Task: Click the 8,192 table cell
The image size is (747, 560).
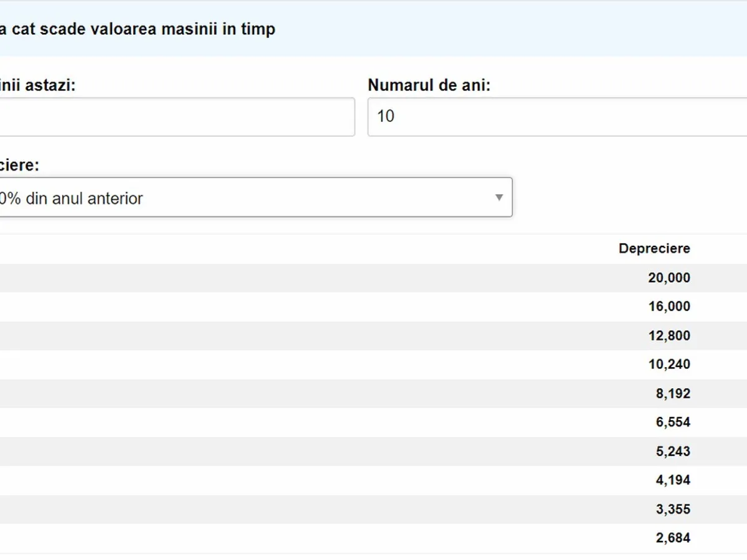Action: pos(672,394)
